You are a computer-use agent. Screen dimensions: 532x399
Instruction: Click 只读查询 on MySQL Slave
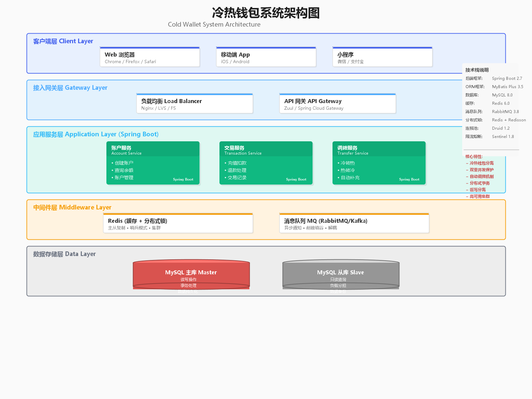click(x=338, y=280)
